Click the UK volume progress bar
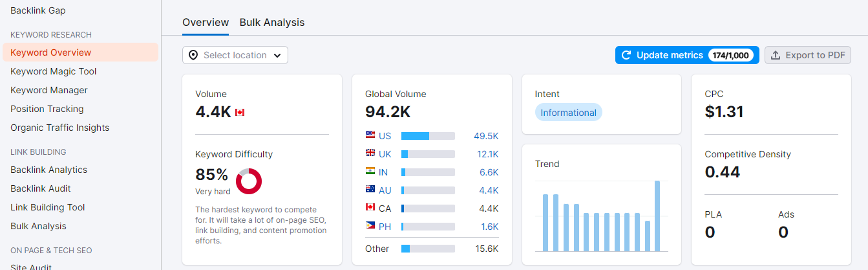The width and height of the screenshot is (868, 270). [428, 154]
